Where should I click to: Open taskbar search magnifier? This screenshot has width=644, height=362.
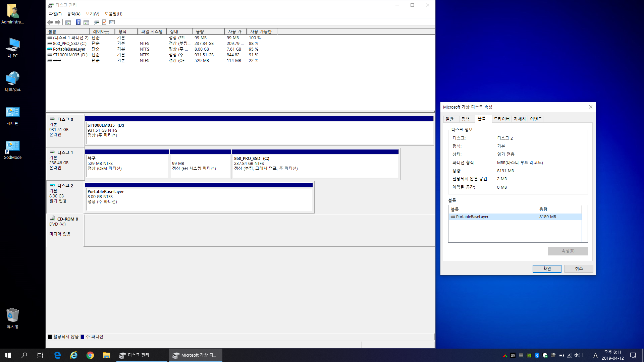(24, 355)
